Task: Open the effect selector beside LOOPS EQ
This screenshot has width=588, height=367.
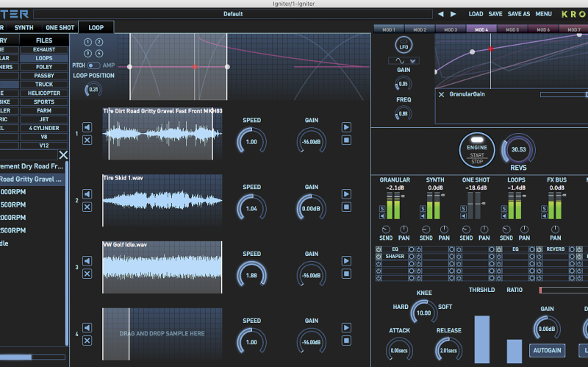Action: [531, 249]
